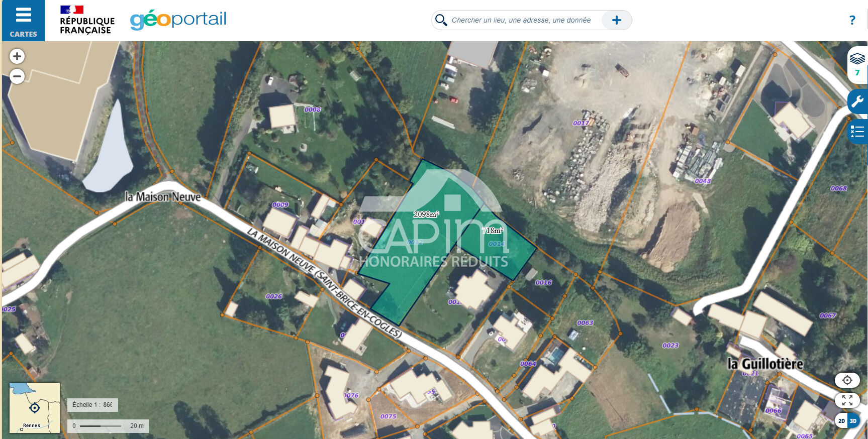The height and width of the screenshot is (439, 868).
Task: Open the legend list panel
Action: click(857, 132)
